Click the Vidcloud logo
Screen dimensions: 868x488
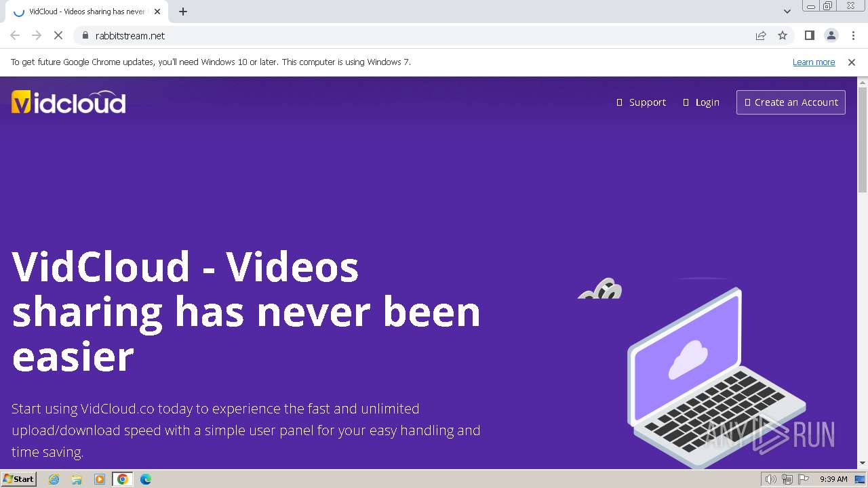[x=68, y=102]
